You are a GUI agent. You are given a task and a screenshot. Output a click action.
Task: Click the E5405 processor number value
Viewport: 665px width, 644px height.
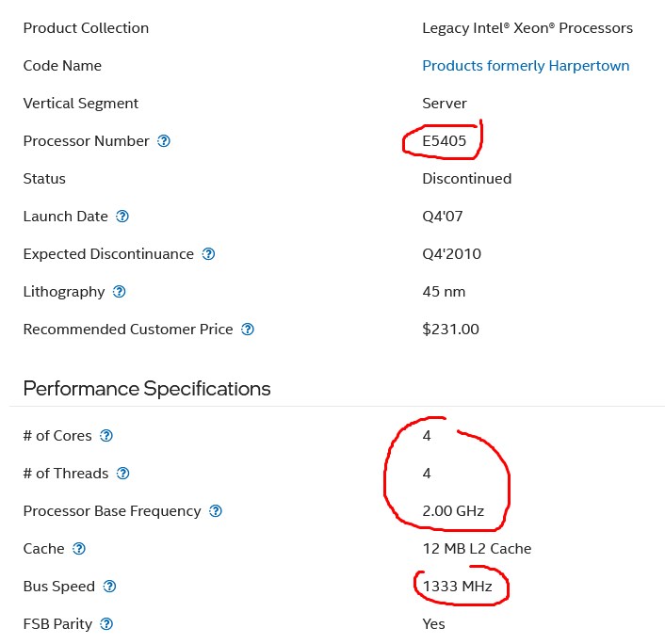[444, 140]
